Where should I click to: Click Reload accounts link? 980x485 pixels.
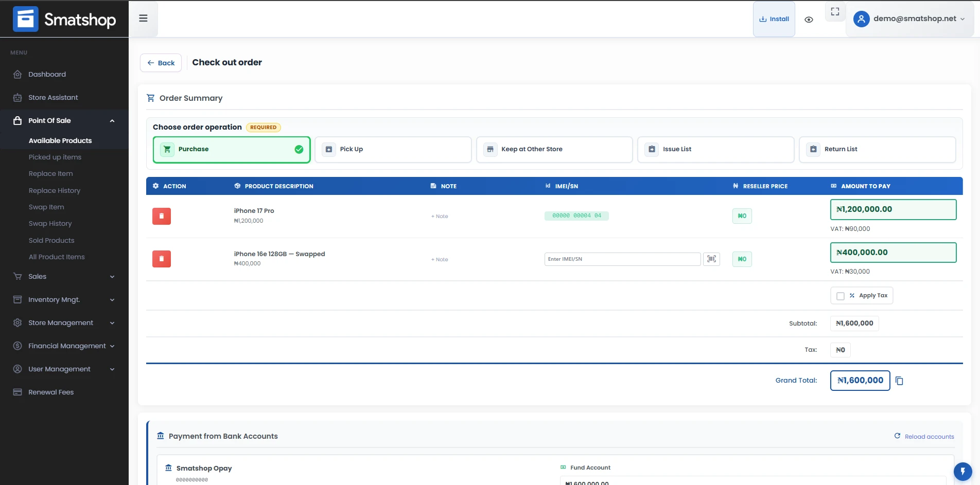924,436
